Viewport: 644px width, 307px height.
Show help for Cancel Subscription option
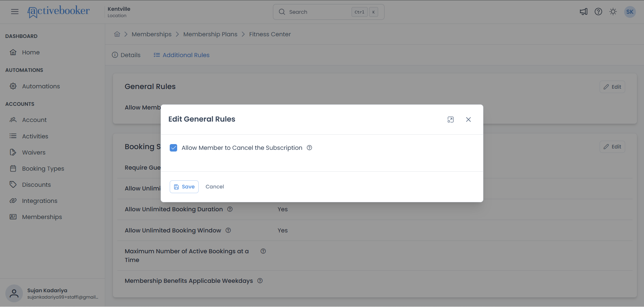coord(310,148)
